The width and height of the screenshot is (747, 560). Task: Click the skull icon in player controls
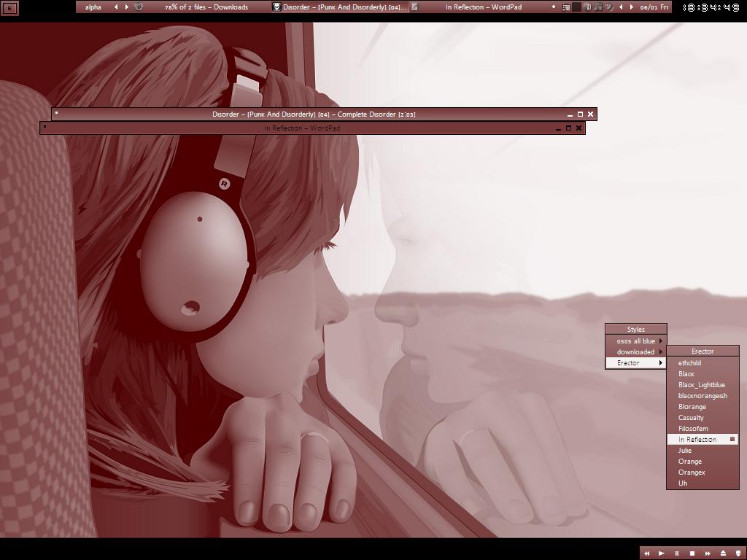click(x=738, y=553)
